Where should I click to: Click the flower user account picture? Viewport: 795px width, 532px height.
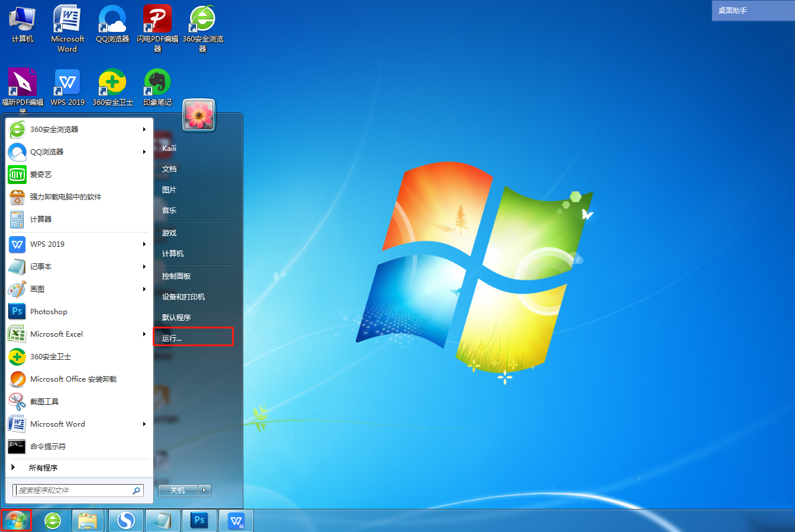tap(199, 115)
